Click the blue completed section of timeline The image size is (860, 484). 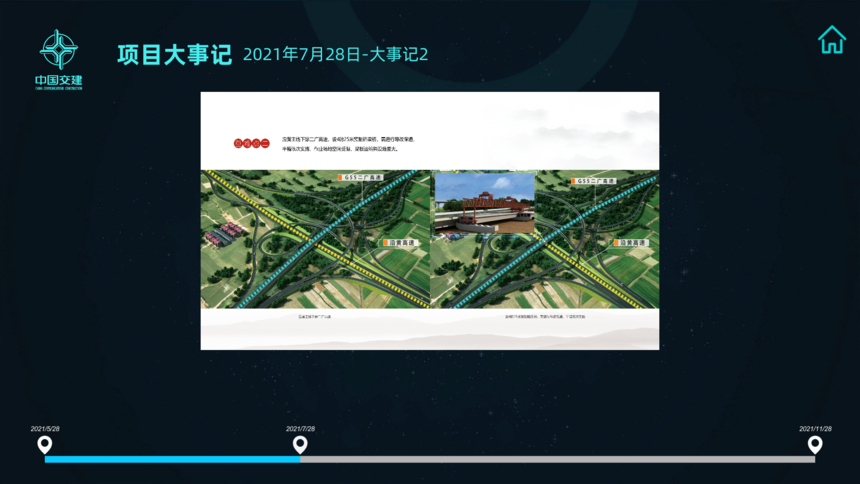point(170,459)
